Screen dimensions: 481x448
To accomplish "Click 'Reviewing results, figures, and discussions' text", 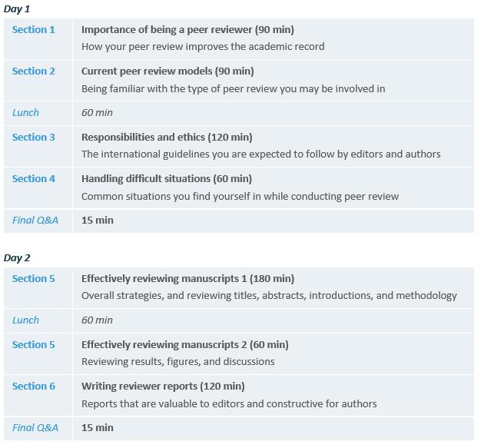I will pyautogui.click(x=178, y=361).
